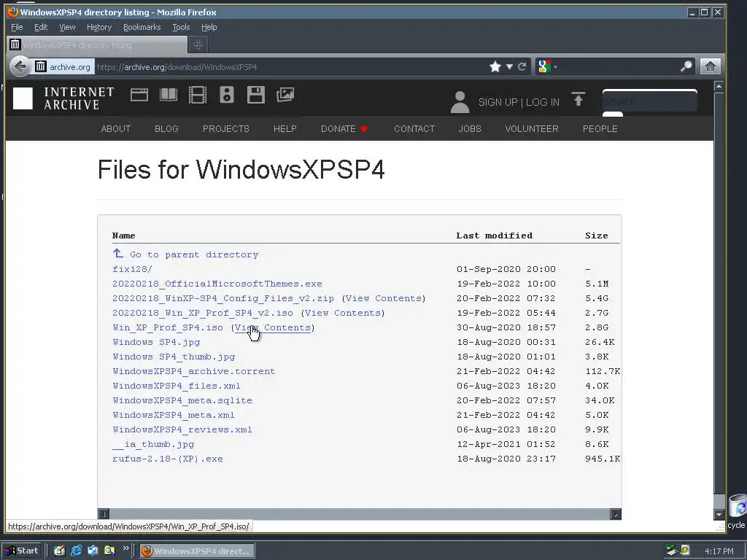Open the PEOPLE navigation link
The width and height of the screenshot is (747, 560).
[600, 128]
